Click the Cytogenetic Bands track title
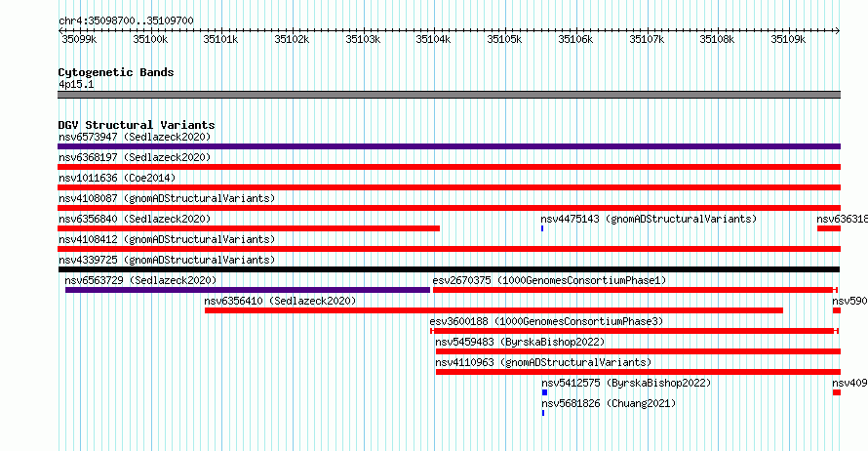This screenshot has height=451, width=868. coord(116,72)
